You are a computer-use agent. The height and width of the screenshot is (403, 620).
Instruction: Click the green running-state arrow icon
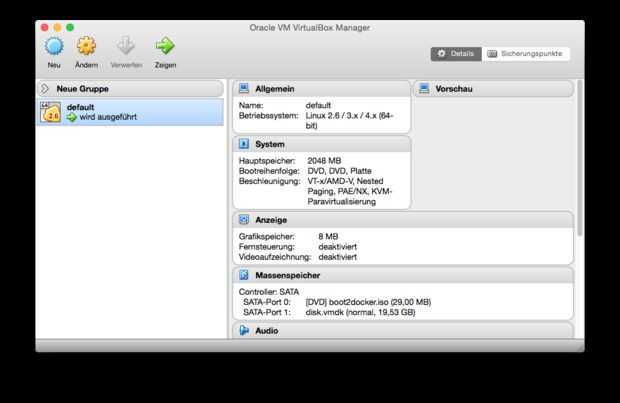coord(71,117)
